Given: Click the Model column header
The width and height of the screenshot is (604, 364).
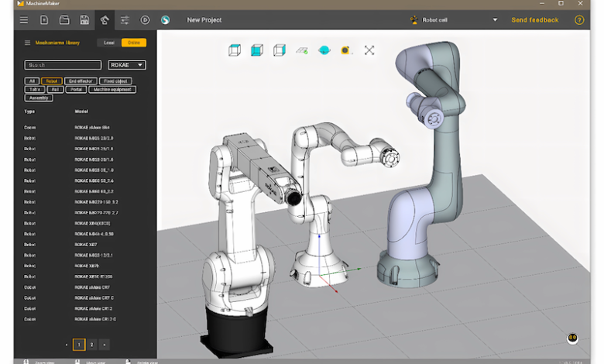Looking at the screenshot, I should point(81,112).
